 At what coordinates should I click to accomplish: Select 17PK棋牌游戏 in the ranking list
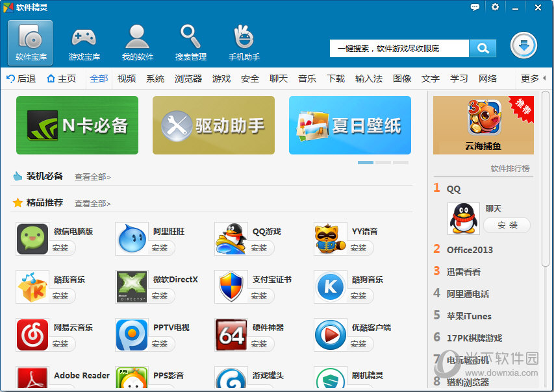[x=474, y=338]
